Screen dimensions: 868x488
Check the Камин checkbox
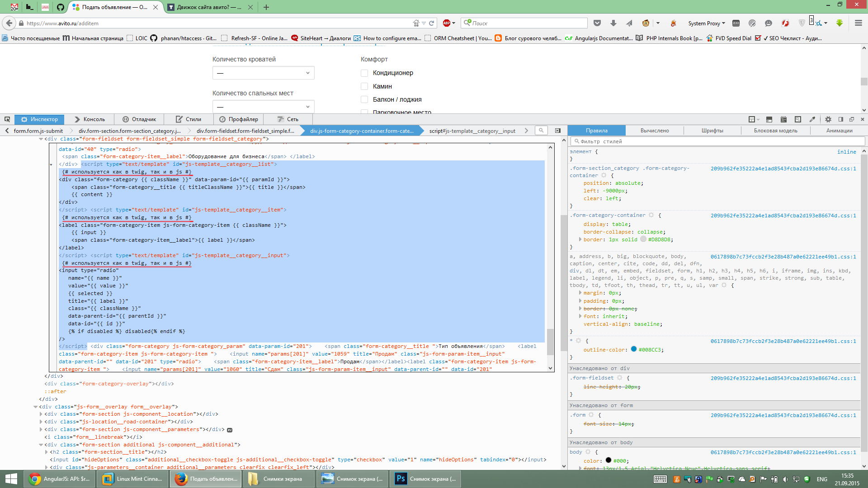(364, 86)
